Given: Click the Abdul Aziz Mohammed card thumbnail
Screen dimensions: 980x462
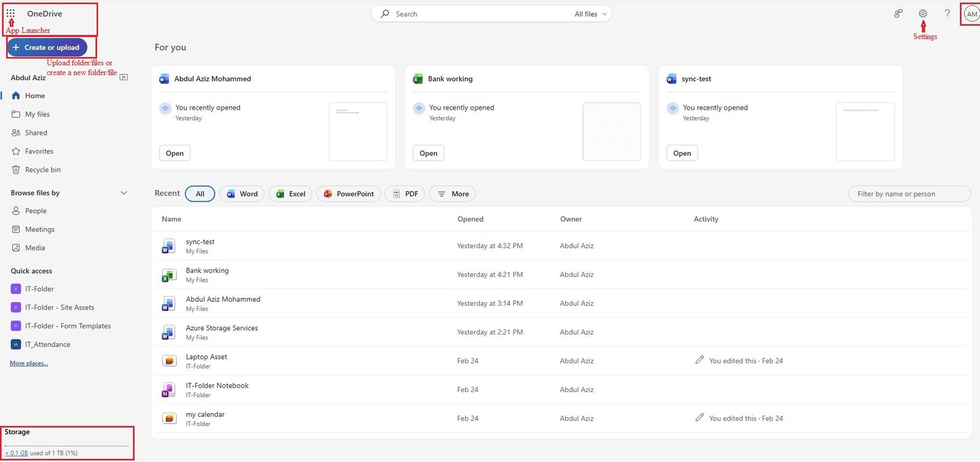Looking at the screenshot, I should (358, 132).
